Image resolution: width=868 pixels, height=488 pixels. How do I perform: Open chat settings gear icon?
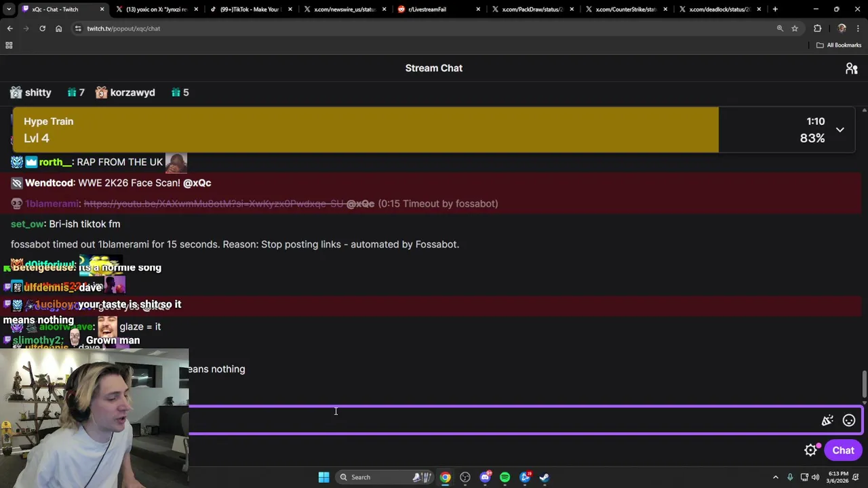(x=810, y=450)
